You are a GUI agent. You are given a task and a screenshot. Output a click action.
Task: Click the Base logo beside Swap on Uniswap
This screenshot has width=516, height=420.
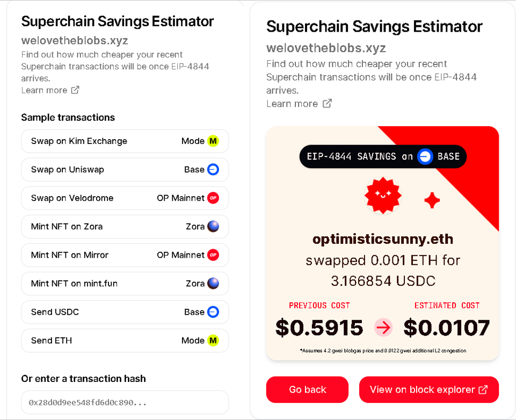coord(213,170)
